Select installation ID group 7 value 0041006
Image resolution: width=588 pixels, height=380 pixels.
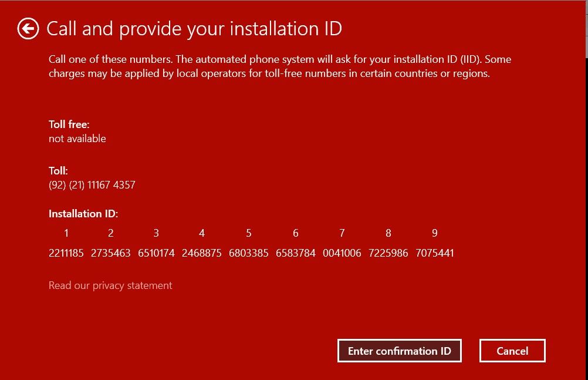pyautogui.click(x=342, y=253)
